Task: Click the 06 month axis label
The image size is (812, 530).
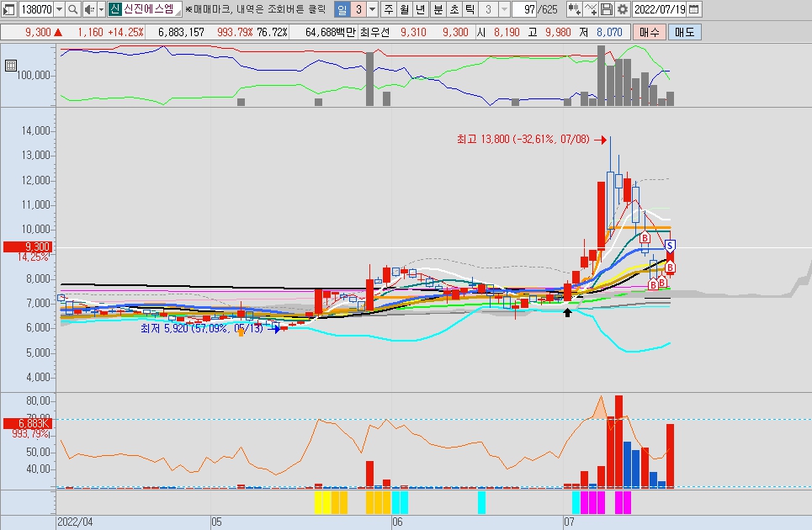Action: pyautogui.click(x=396, y=522)
